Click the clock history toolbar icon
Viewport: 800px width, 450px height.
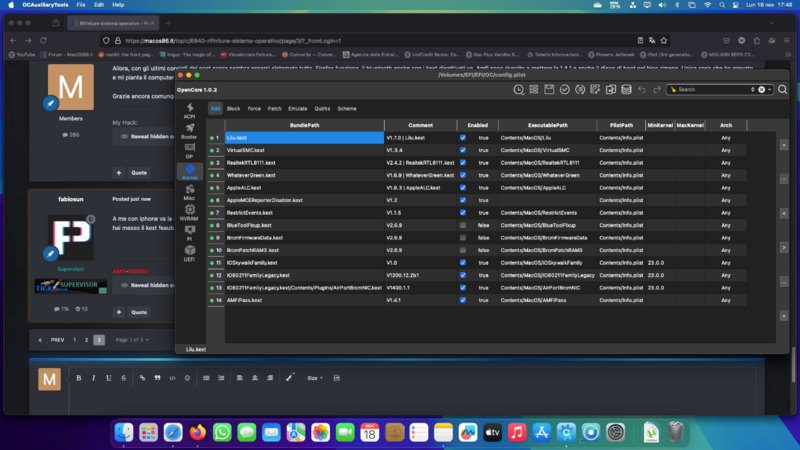tap(518, 90)
